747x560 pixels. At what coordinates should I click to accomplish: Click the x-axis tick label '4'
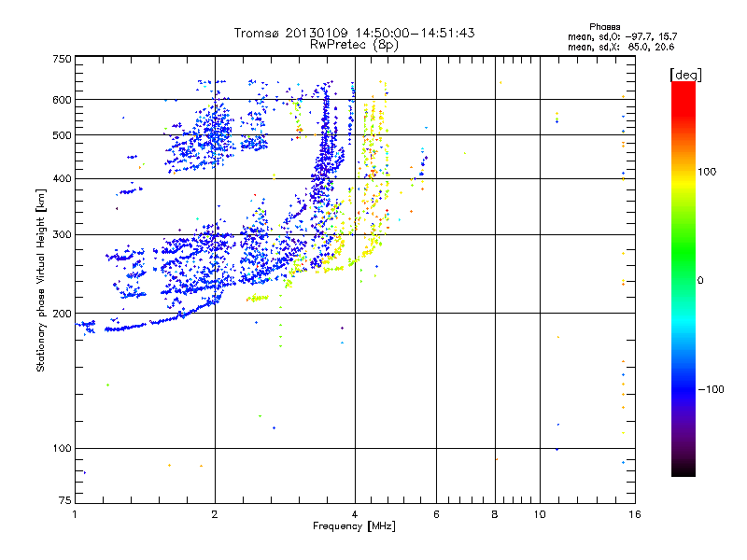(x=355, y=514)
